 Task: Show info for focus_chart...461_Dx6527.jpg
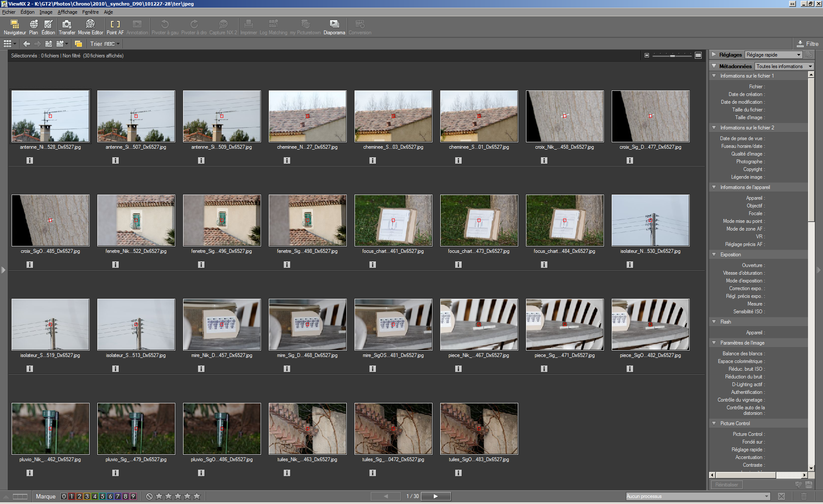(372, 264)
